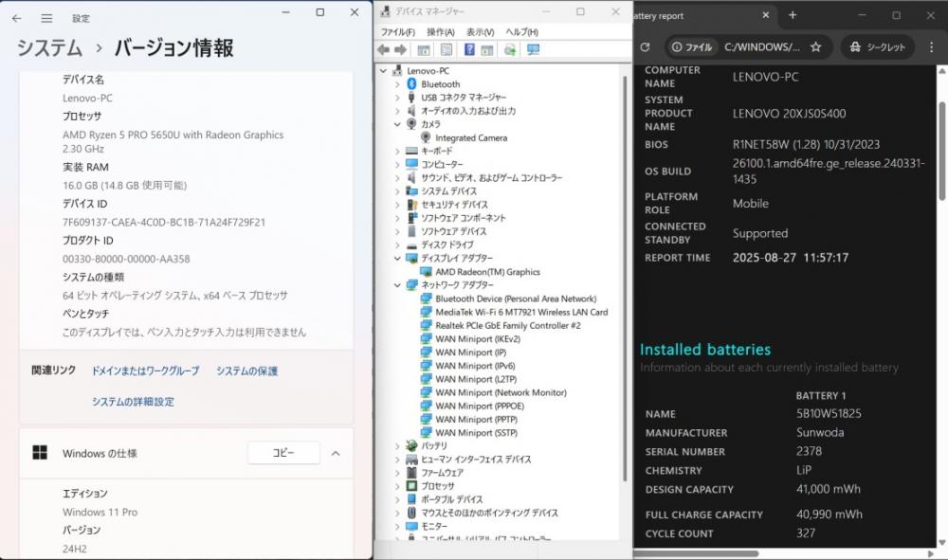Open the Properties toolbar icon in Device Manager
The height and width of the screenshot is (560, 948).
click(447, 49)
